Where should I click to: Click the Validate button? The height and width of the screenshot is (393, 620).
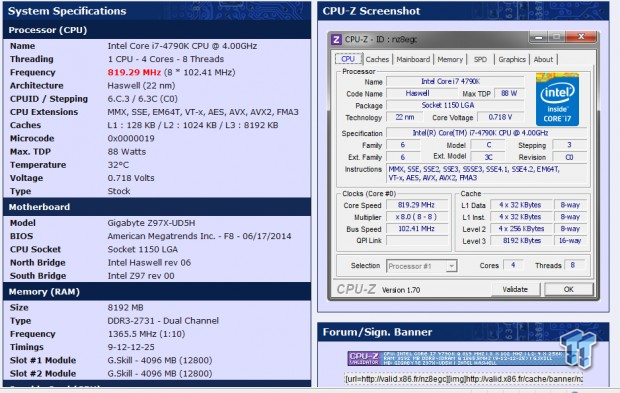click(515, 289)
